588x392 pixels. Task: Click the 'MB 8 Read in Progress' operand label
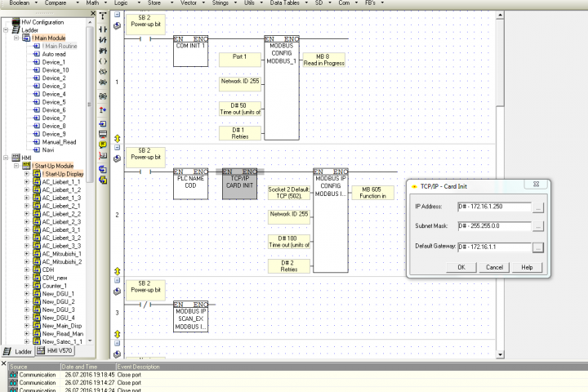coord(323,60)
